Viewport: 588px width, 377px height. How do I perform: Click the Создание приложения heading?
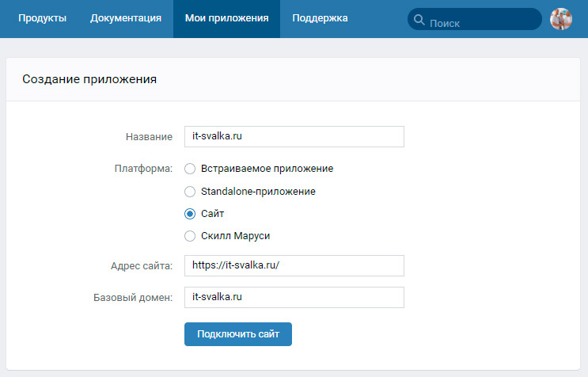point(89,79)
